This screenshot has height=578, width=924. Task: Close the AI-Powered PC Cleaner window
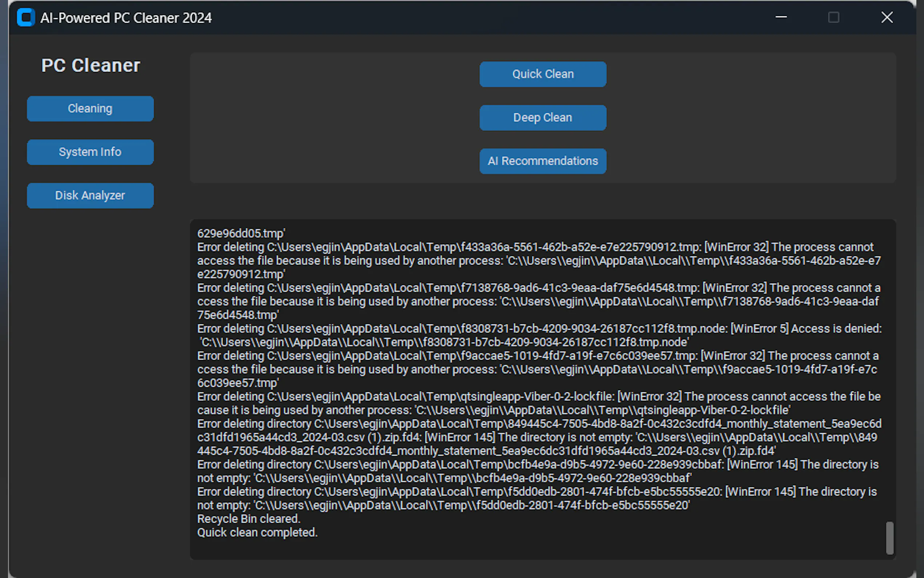[x=887, y=17]
